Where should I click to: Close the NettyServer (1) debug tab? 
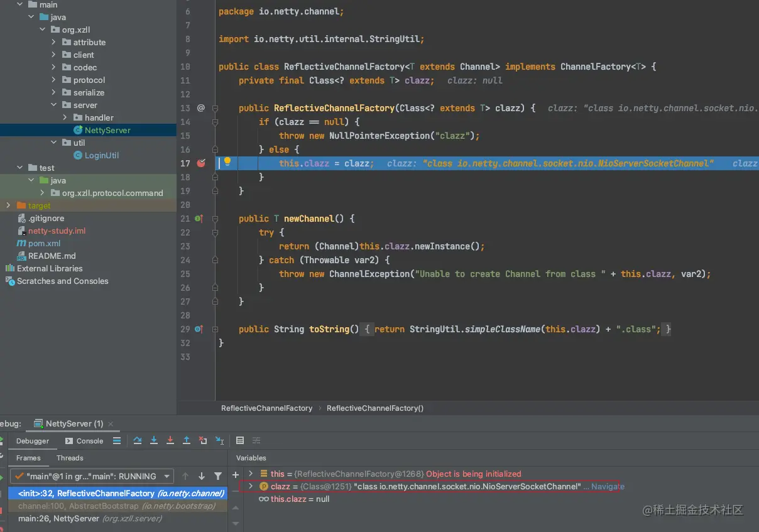[x=111, y=424]
